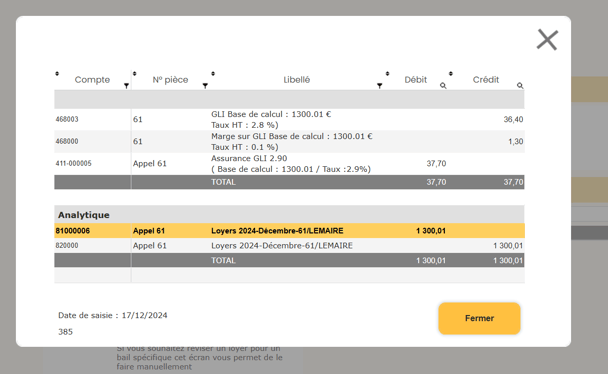Image resolution: width=608 pixels, height=374 pixels.
Task: Click Date de saisie 17/12/2024 text
Action: coord(113,315)
